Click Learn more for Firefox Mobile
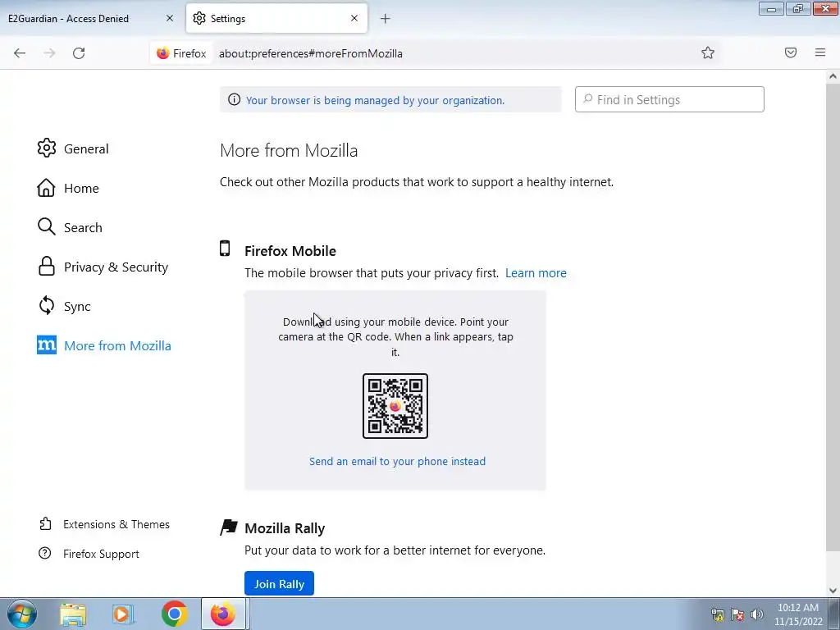The height and width of the screenshot is (630, 840). click(x=536, y=272)
